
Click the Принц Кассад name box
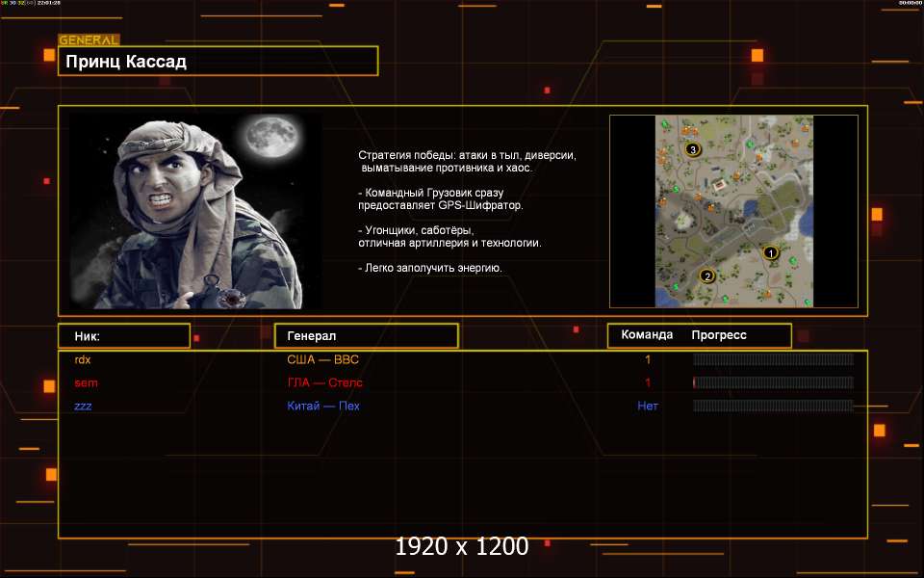pos(218,62)
